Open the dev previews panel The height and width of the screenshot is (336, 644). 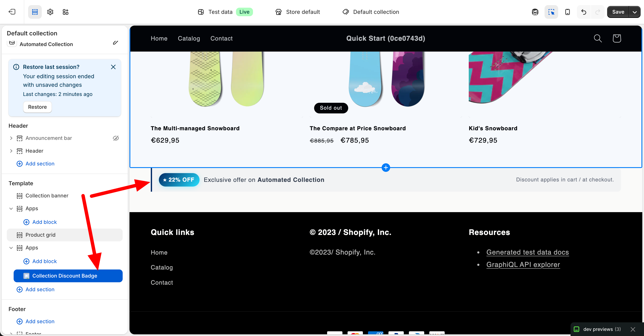tap(598, 329)
